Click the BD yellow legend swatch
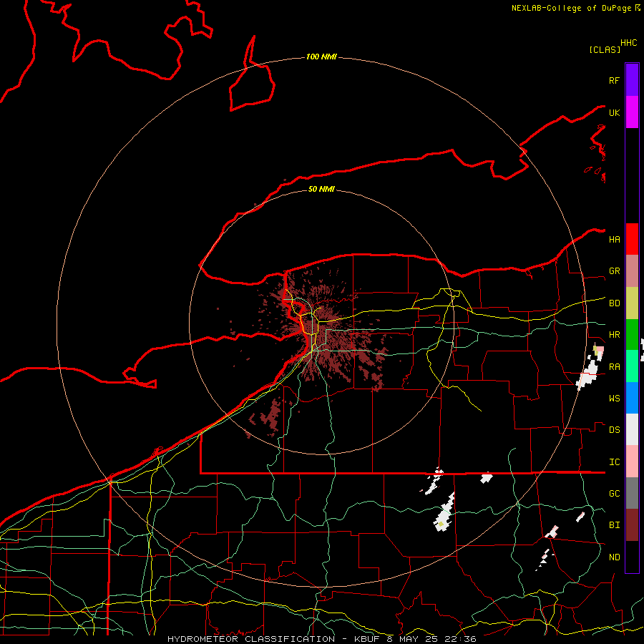Screen dimensions: 644x644 pyautogui.click(x=632, y=303)
